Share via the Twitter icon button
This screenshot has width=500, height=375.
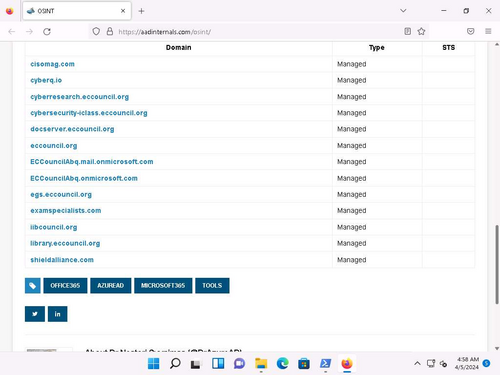coord(35,314)
